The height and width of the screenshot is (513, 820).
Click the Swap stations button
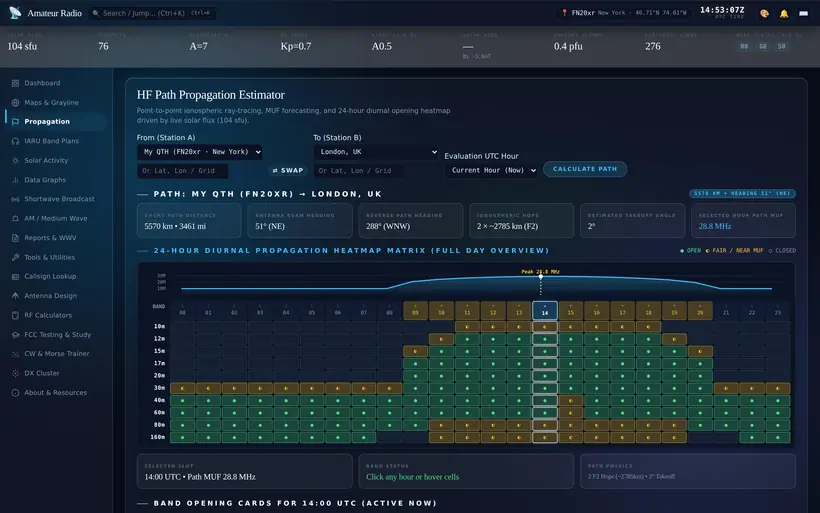pyautogui.click(x=288, y=170)
